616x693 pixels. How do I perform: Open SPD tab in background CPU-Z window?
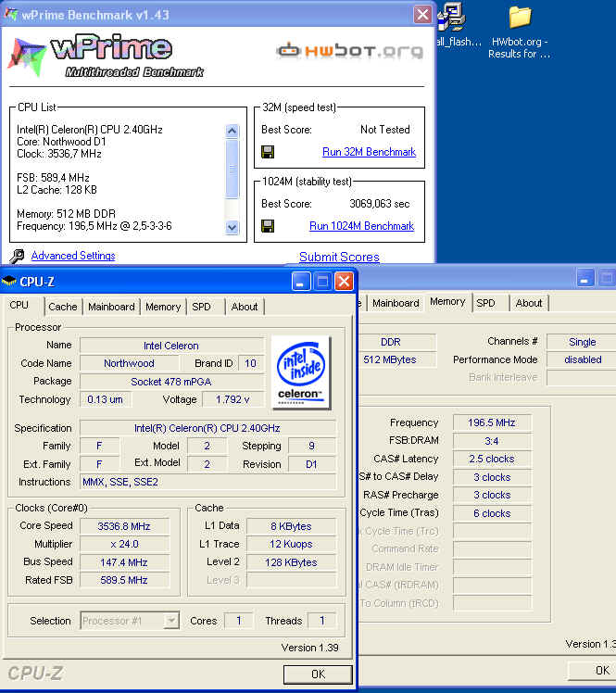(x=485, y=303)
